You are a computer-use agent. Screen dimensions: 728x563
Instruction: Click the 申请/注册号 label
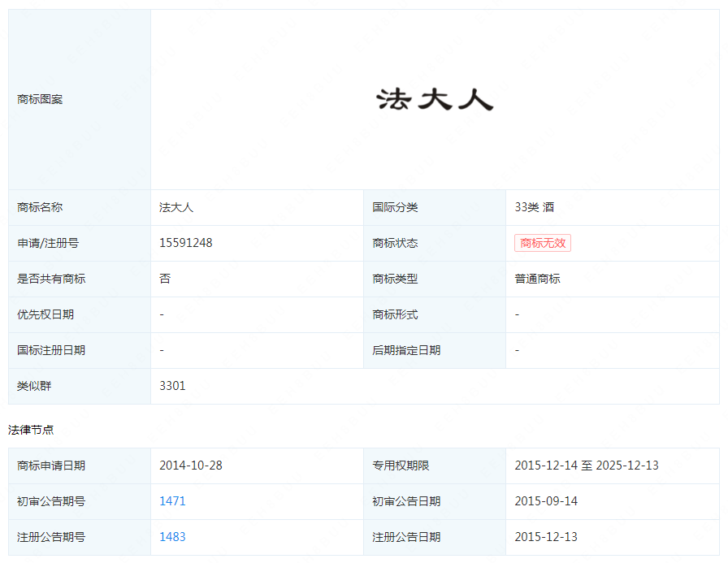(x=48, y=243)
